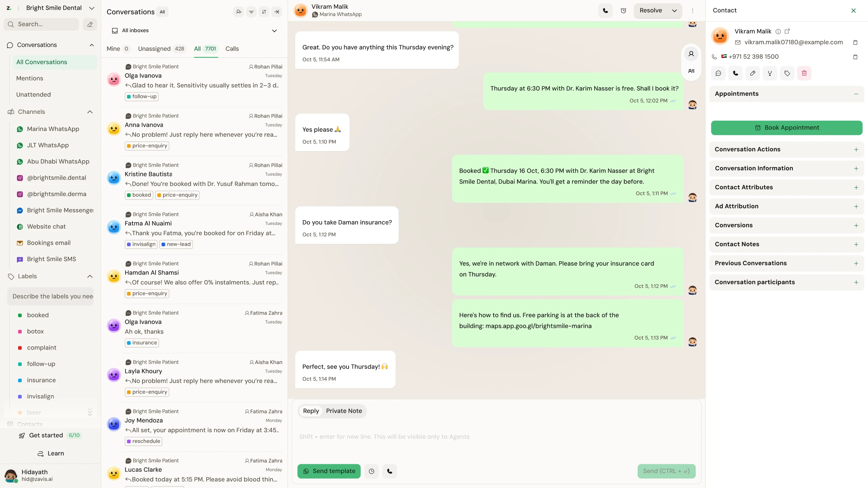Call contact from contact panel phone icon
Image resolution: width=868 pixels, height=488 pixels.
(736, 73)
